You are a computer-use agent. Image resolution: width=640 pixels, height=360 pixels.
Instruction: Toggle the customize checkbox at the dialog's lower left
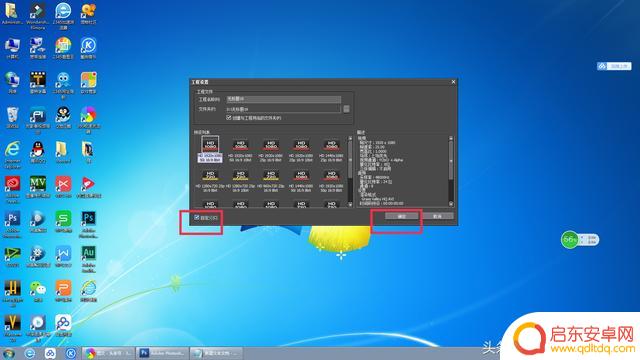tap(197, 218)
